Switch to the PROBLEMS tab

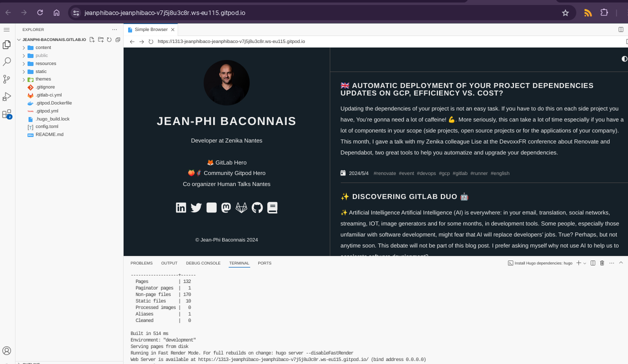[142, 263]
